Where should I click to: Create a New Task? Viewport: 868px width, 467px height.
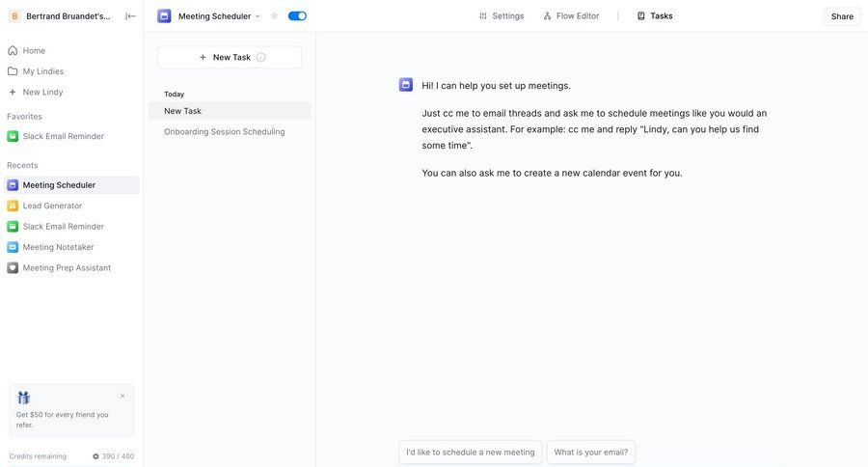230,57
